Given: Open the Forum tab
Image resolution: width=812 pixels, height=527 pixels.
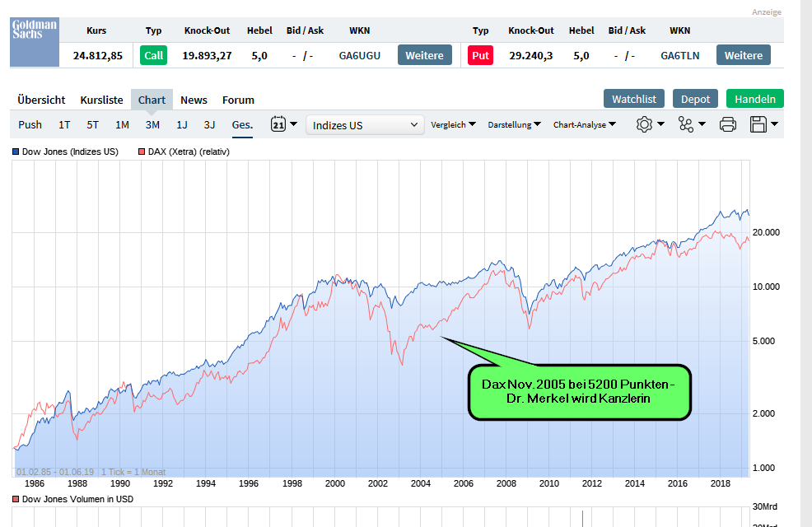Looking at the screenshot, I should coord(238,100).
